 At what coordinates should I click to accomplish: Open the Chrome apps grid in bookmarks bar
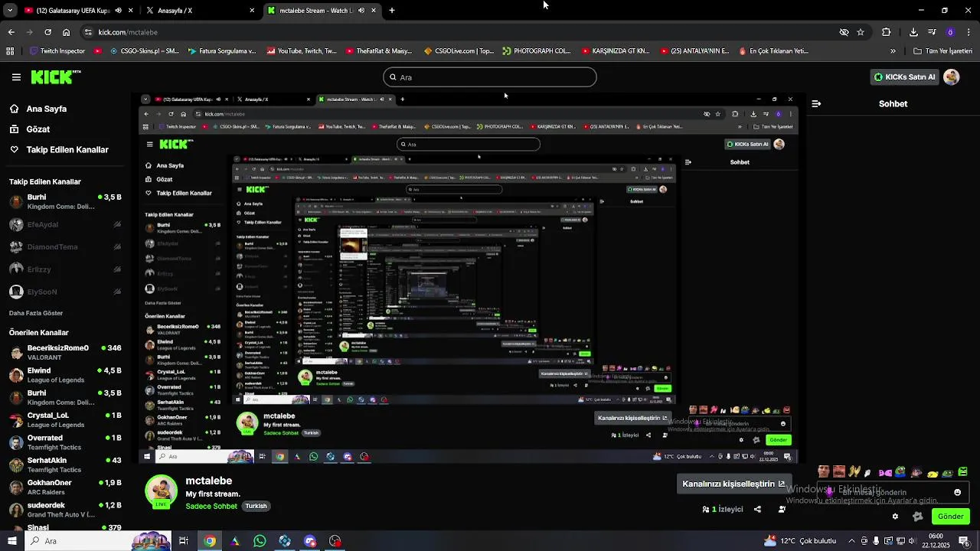(10, 51)
